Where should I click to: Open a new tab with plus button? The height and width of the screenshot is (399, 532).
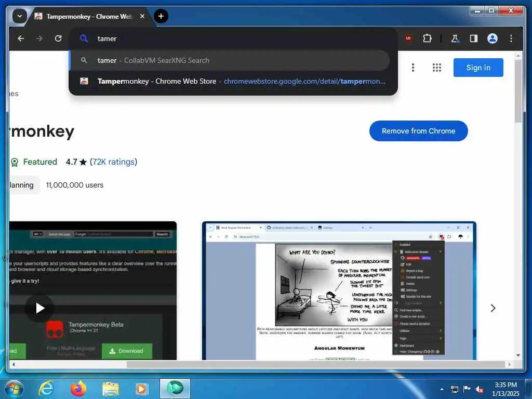161,16
